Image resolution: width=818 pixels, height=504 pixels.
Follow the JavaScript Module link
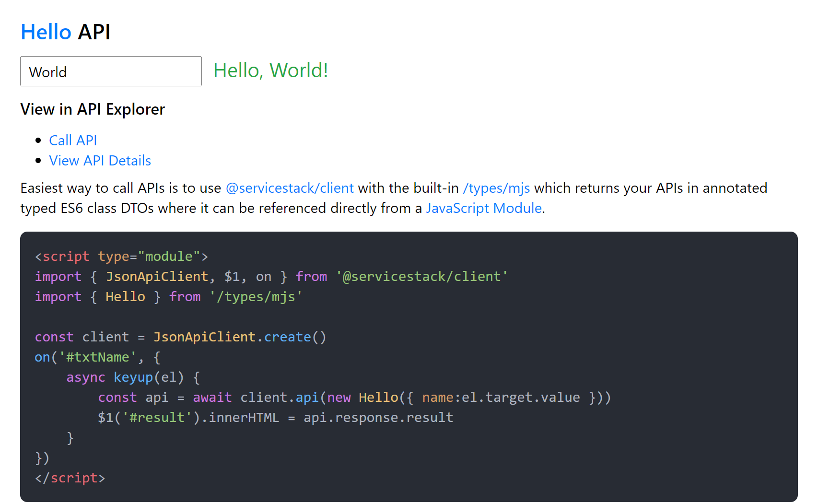tap(484, 208)
